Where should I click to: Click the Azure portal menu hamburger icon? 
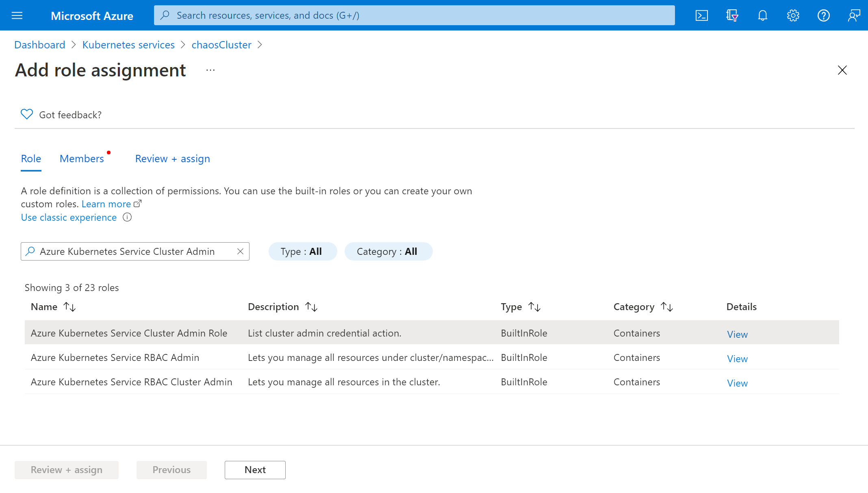click(x=17, y=15)
